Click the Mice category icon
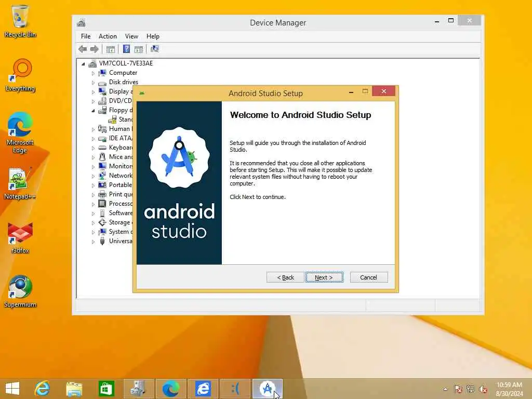The image size is (532, 399). click(102, 157)
